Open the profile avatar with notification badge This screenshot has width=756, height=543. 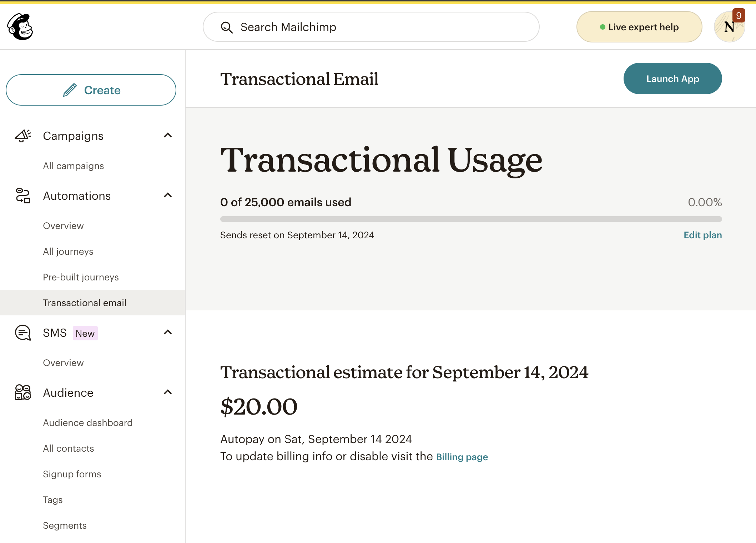729,27
